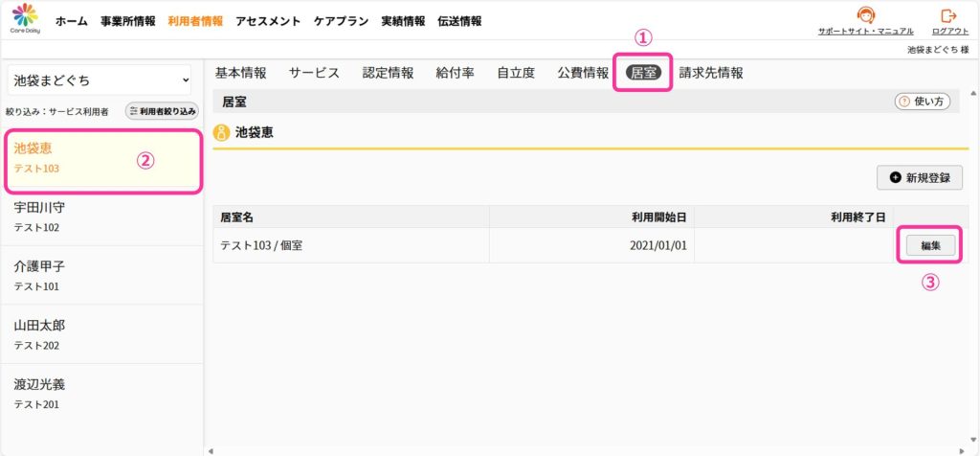Go to 実績情報 menu item
Screen dimensions: 980x456
pyautogui.click(x=403, y=21)
